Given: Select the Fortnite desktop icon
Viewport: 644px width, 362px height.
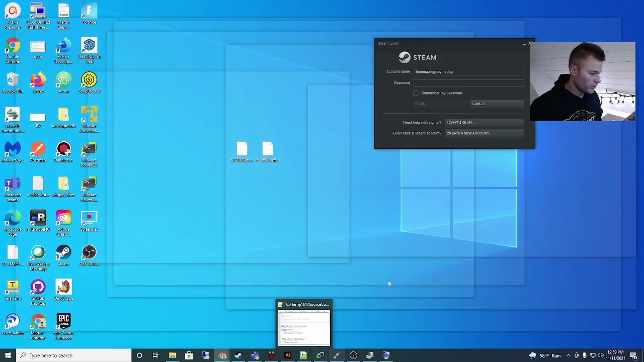Looking at the screenshot, I should point(89,14).
